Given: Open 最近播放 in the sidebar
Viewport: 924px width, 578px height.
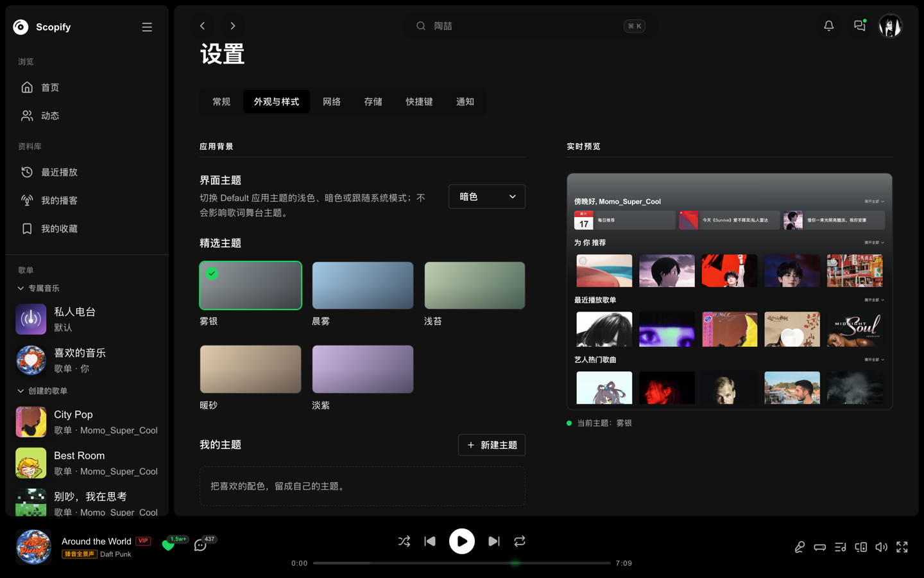Looking at the screenshot, I should tap(87, 172).
